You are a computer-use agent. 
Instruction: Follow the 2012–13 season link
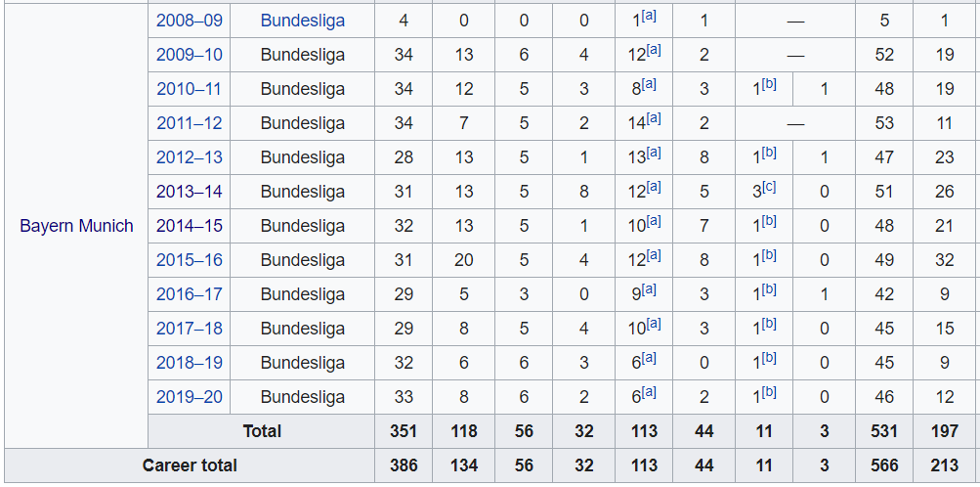[x=189, y=157]
